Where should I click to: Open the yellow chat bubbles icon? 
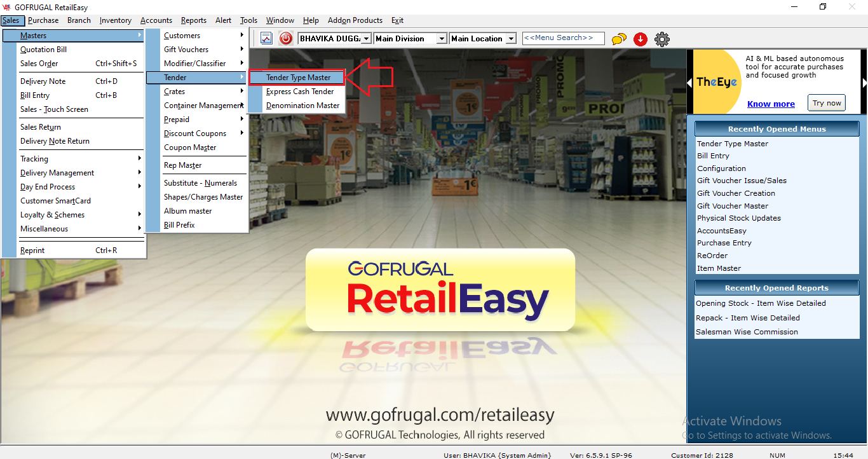point(619,39)
